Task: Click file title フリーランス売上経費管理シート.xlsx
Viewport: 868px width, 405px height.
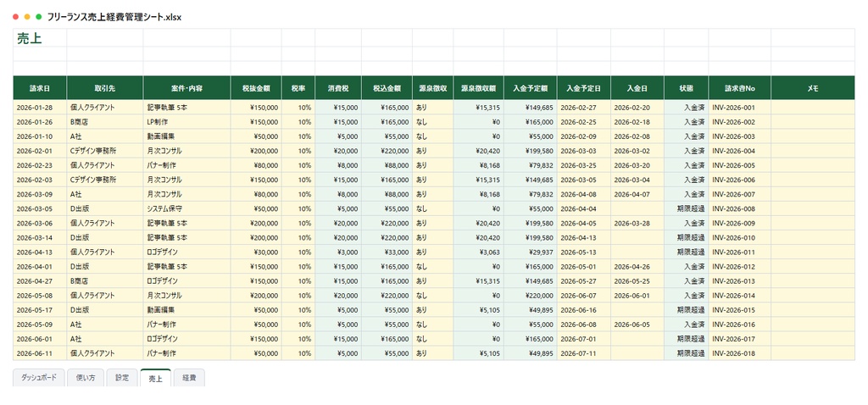Action: coord(114,17)
